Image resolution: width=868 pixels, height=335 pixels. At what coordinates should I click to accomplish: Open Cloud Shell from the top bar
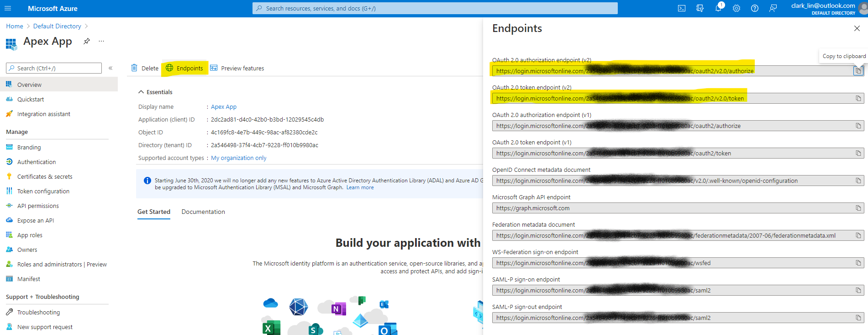point(681,8)
